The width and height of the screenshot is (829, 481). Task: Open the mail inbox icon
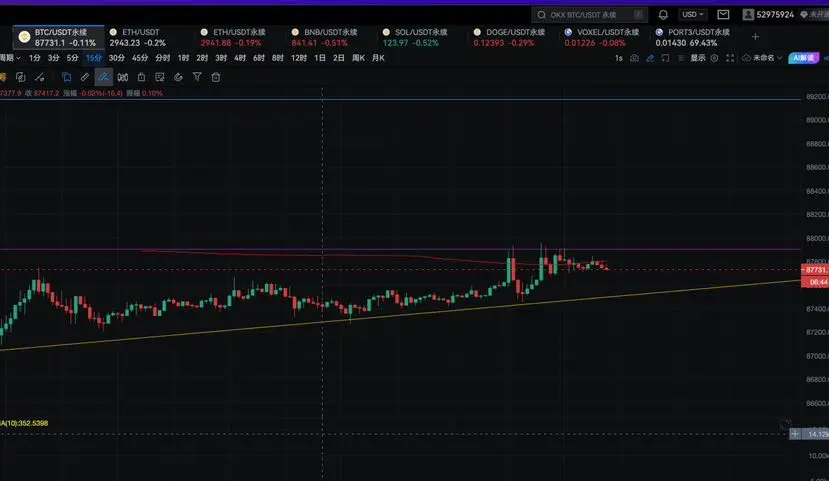coord(723,14)
